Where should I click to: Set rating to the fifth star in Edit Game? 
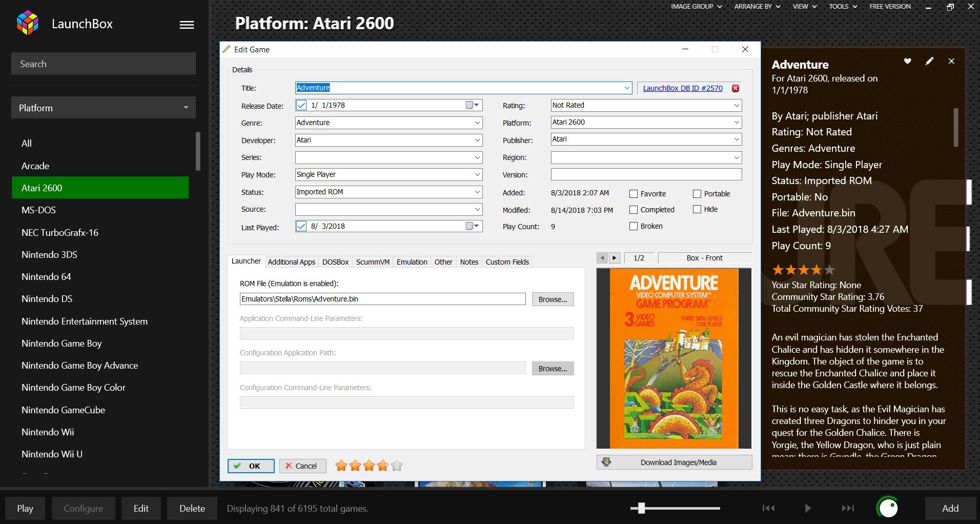[x=397, y=466]
